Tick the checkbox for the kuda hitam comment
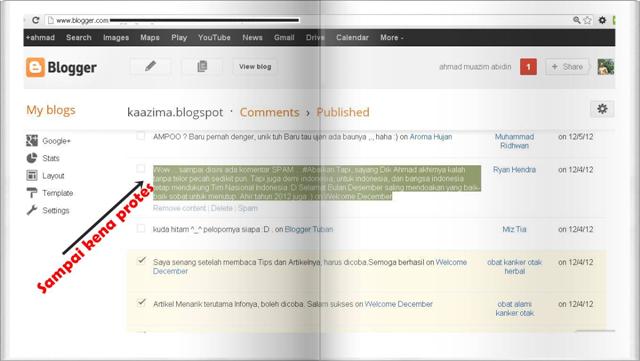 pyautogui.click(x=140, y=228)
